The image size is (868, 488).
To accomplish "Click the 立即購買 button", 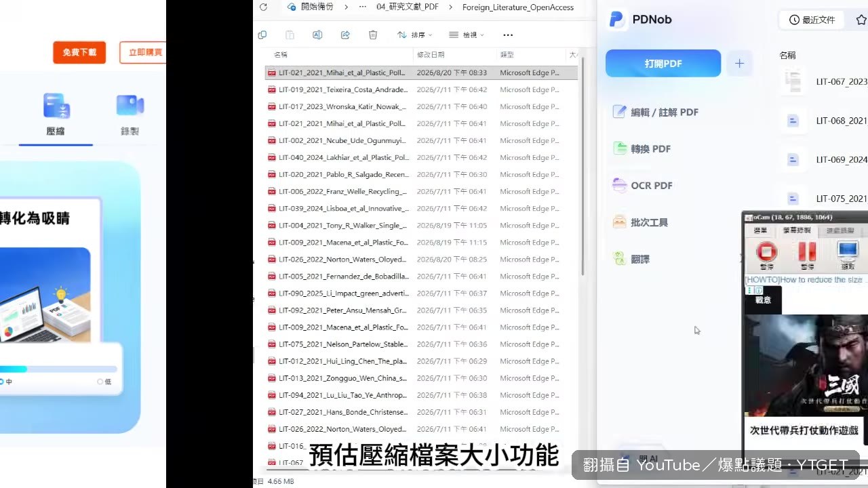I will (143, 52).
